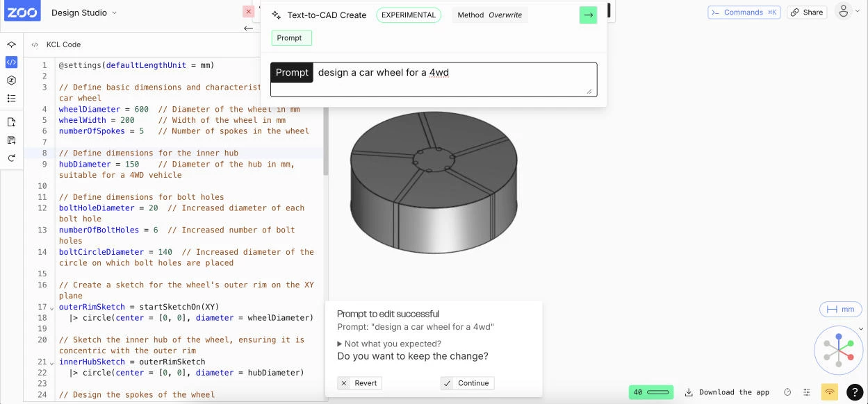Click the code brackets icon beside KCL Code
868x404 pixels.
(x=35, y=44)
